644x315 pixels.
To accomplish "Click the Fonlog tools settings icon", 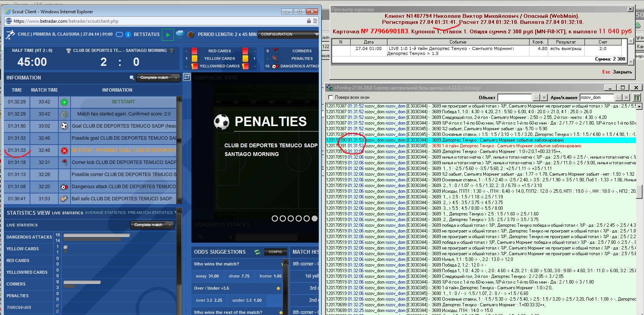I will (x=636, y=97).
